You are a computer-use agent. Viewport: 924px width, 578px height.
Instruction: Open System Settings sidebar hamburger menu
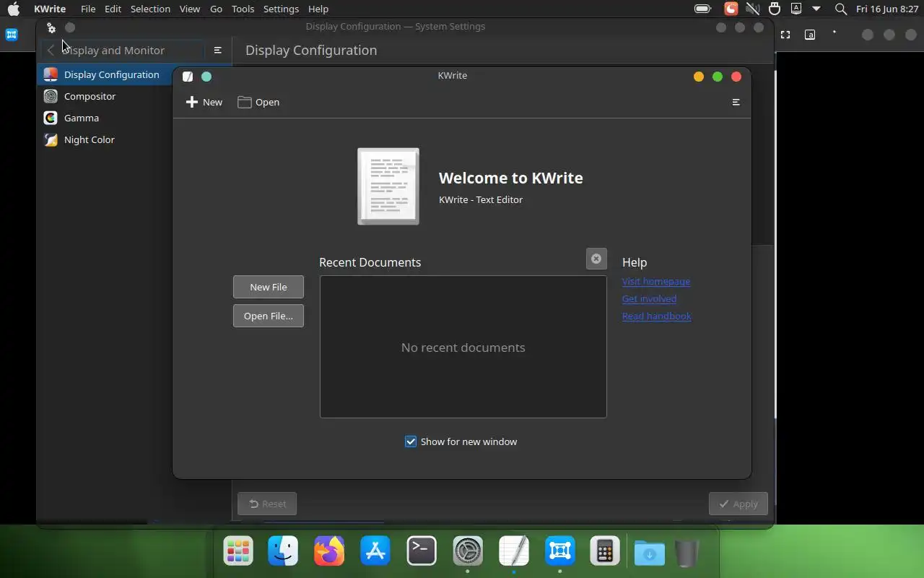pyautogui.click(x=217, y=50)
